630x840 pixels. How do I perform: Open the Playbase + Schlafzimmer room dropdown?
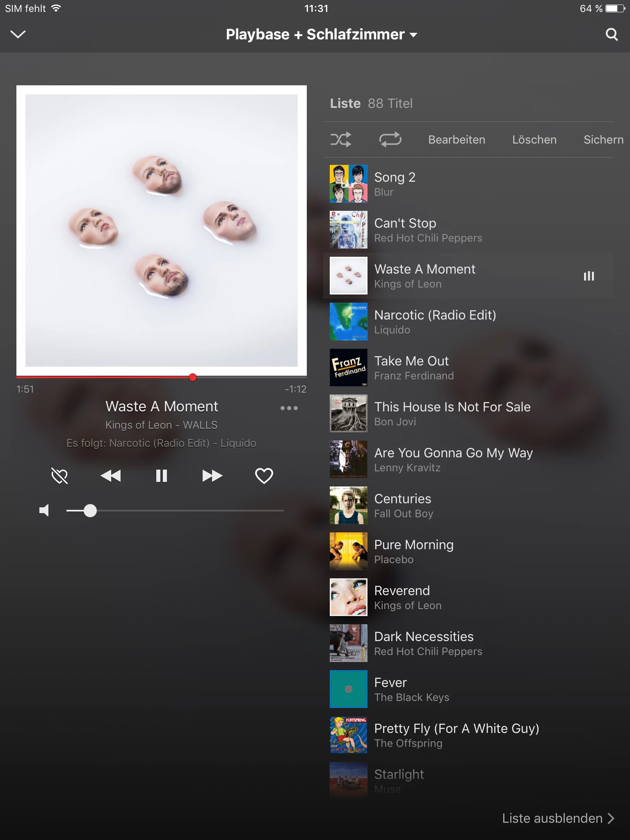[x=322, y=34]
